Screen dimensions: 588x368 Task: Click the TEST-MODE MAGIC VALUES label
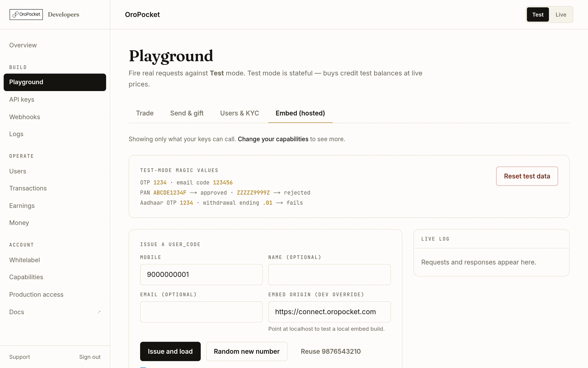179,170
